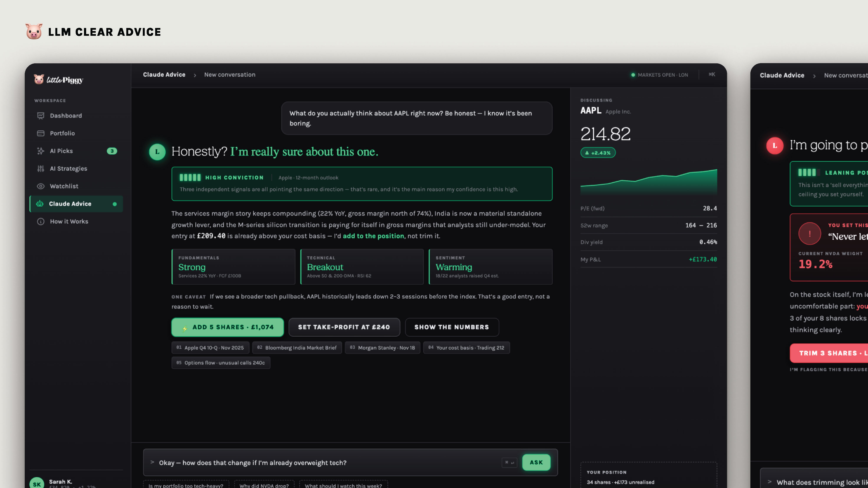Click the command-K shortcut icon in header
This screenshot has height=488, width=868.
(712, 74)
